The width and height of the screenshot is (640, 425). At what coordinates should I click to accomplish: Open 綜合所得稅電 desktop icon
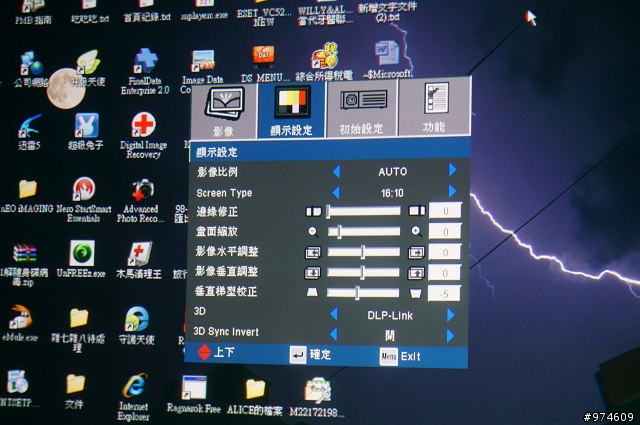tap(324, 62)
